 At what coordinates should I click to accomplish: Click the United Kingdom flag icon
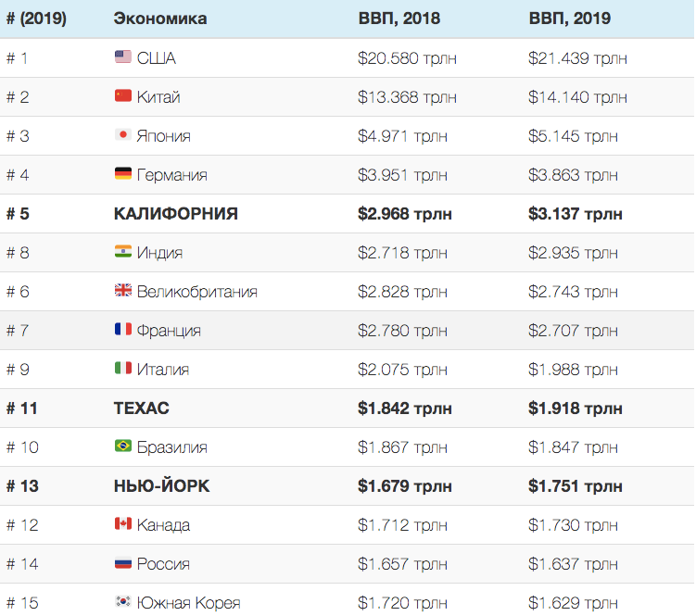coord(123,290)
